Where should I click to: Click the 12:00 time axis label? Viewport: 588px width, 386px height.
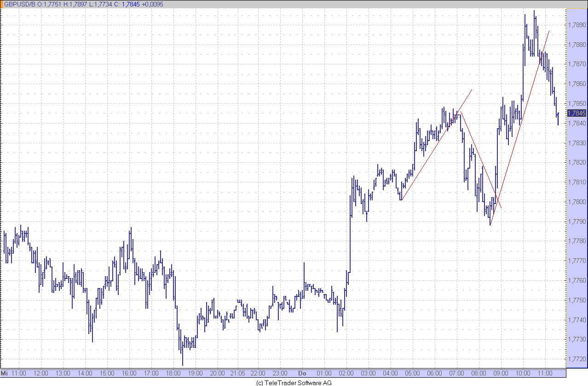tap(41, 373)
